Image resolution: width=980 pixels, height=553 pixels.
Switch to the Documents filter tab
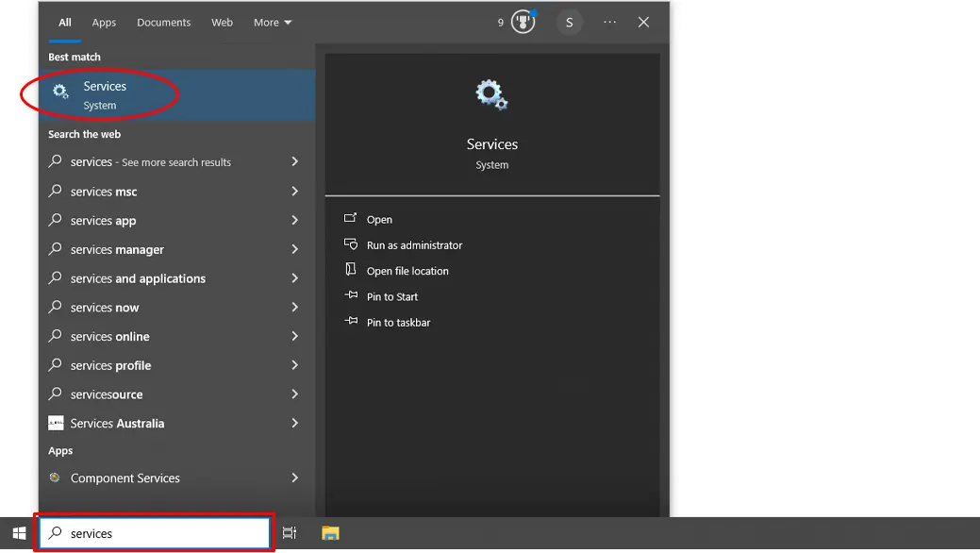click(163, 23)
